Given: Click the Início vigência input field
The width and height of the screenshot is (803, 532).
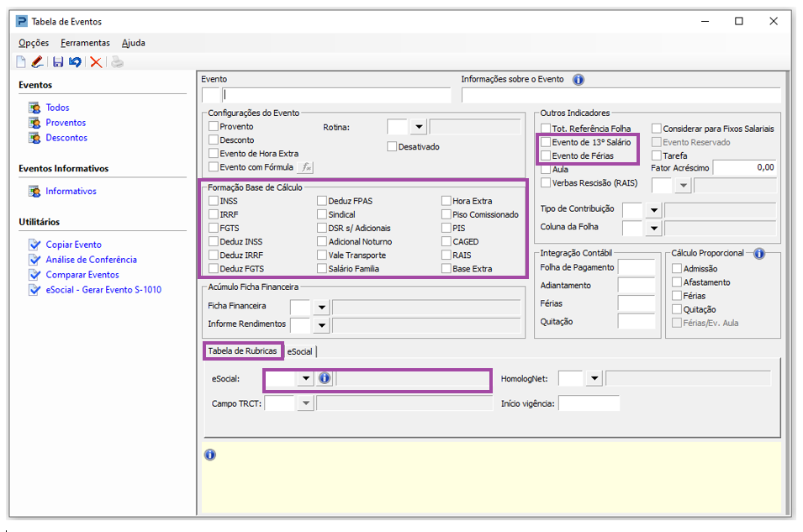Looking at the screenshot, I should [x=589, y=404].
